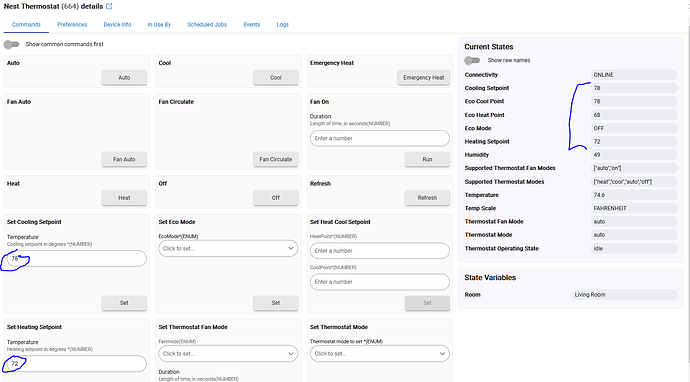Set the cooling setpoint with Set button
This screenshot has width=690, height=382.
coord(124,303)
